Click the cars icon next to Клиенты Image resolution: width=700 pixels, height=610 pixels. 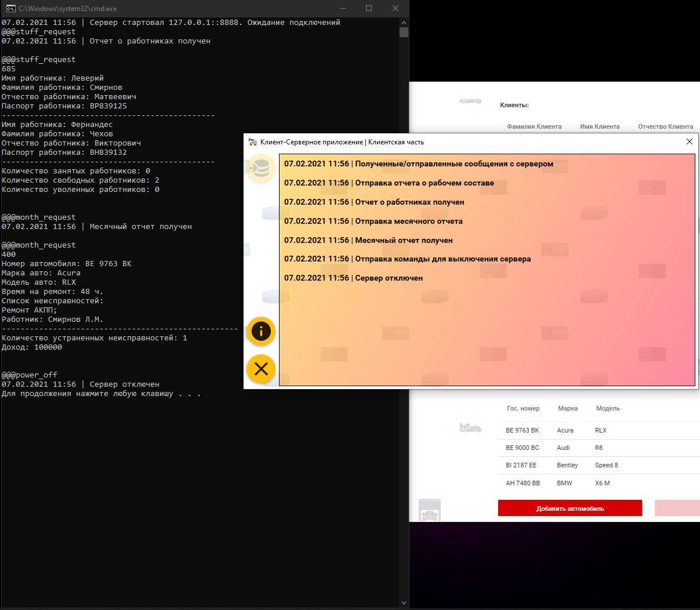click(x=470, y=101)
